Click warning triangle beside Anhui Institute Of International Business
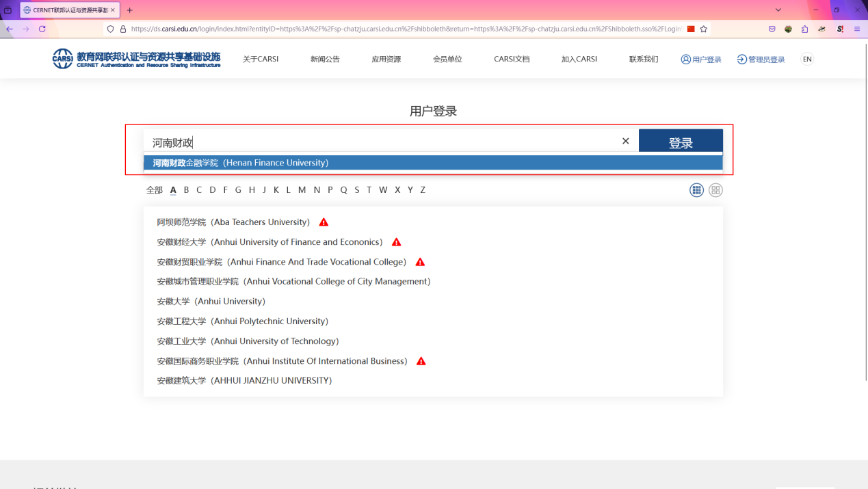Image resolution: width=868 pixels, height=489 pixels. pos(421,361)
